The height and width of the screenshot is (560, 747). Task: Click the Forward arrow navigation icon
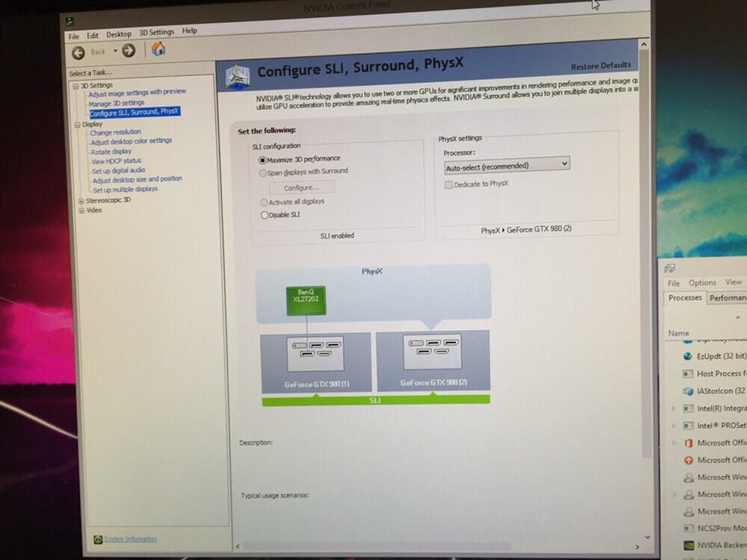click(128, 51)
